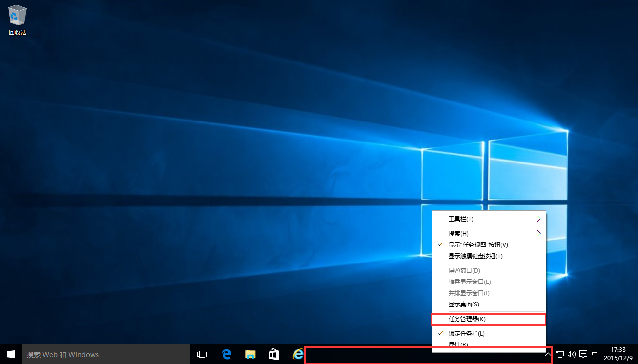This screenshot has width=638, height=364.
Task: Open the volume tray icon
Action: point(572,354)
